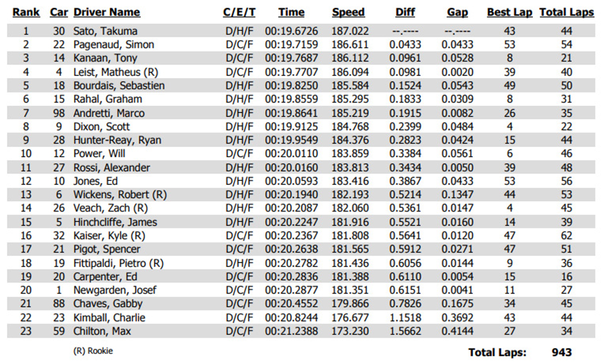The height and width of the screenshot is (364, 604).
Task: Click driver name Sato, Takuma
Action: click(105, 31)
